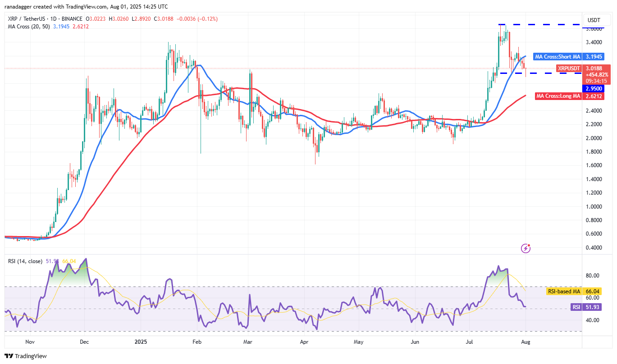The image size is (617, 364).
Task: Click the Aug label on time axis
Action: [x=525, y=342]
